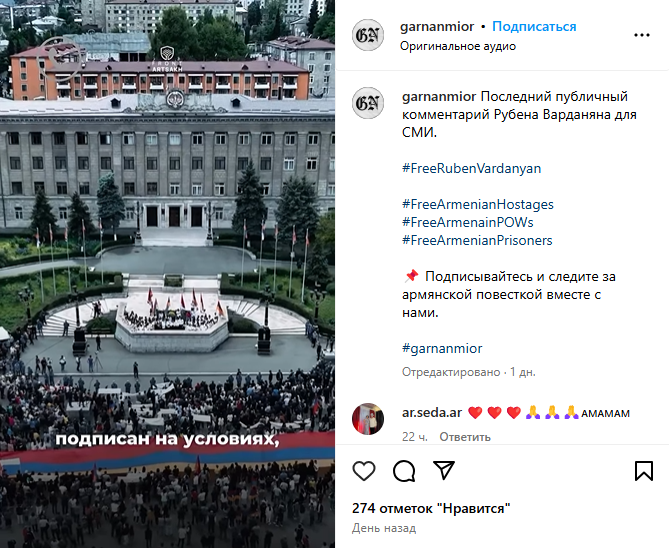Open comment bubble icon
This screenshot has height=548, width=669.
404,471
